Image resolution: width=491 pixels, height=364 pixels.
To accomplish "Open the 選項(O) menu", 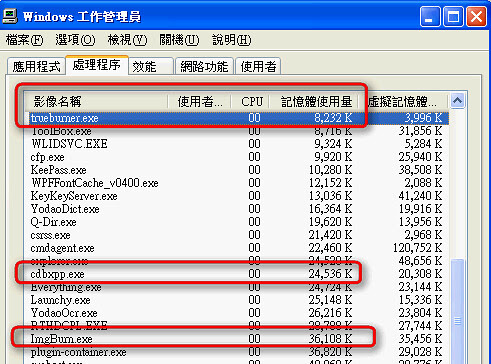I will tap(75, 40).
